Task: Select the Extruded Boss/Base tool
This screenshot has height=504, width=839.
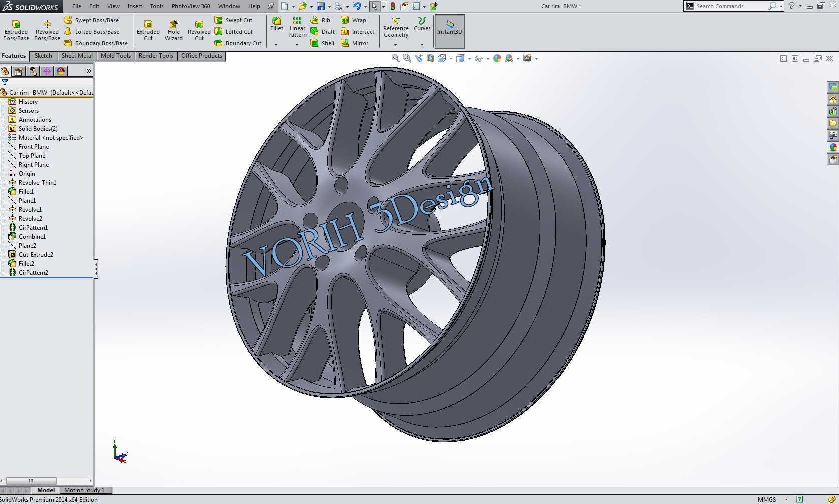Action: tap(16, 31)
